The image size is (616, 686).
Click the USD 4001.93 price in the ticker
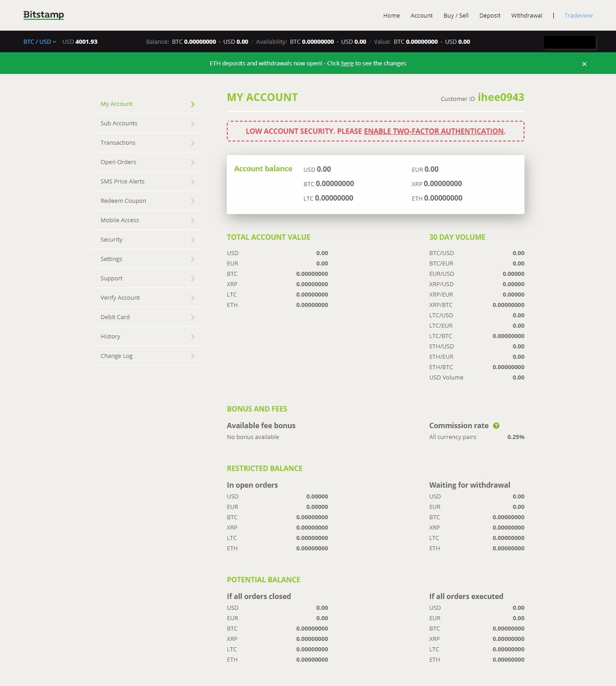pos(80,41)
